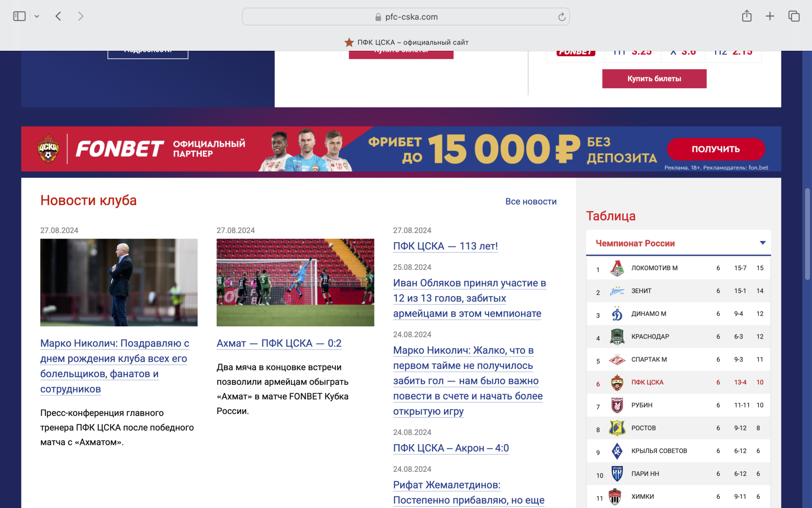
Task: Open the Все новости link
Action: [531, 202]
